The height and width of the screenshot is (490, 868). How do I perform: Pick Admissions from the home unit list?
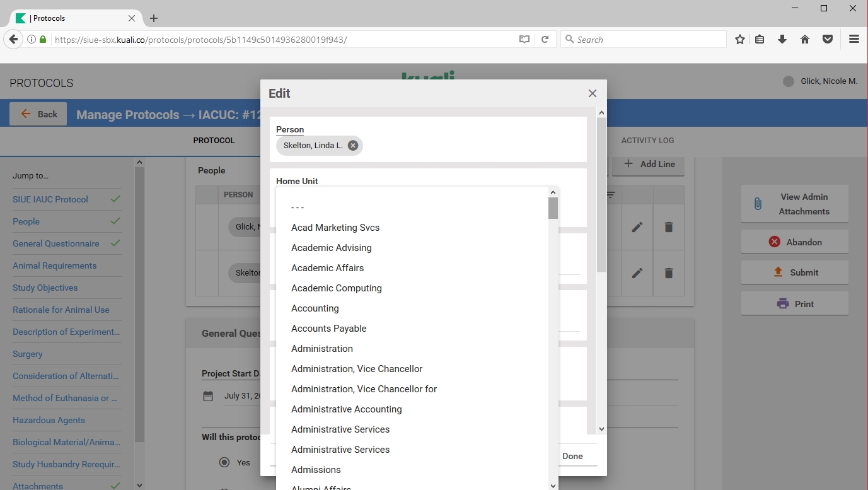tap(316, 470)
